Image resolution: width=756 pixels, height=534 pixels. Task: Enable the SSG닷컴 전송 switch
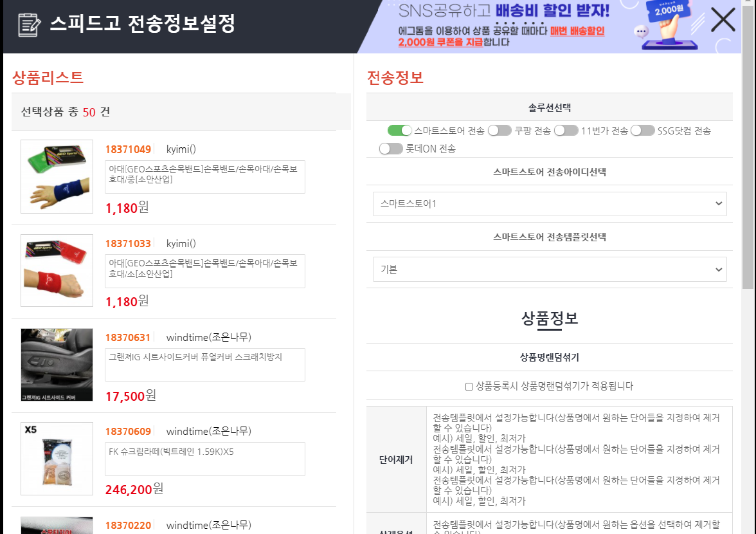pyautogui.click(x=643, y=131)
